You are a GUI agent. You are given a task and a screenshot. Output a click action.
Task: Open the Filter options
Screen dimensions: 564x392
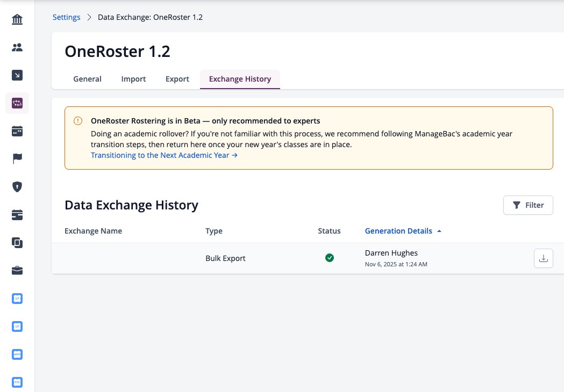[x=527, y=205]
